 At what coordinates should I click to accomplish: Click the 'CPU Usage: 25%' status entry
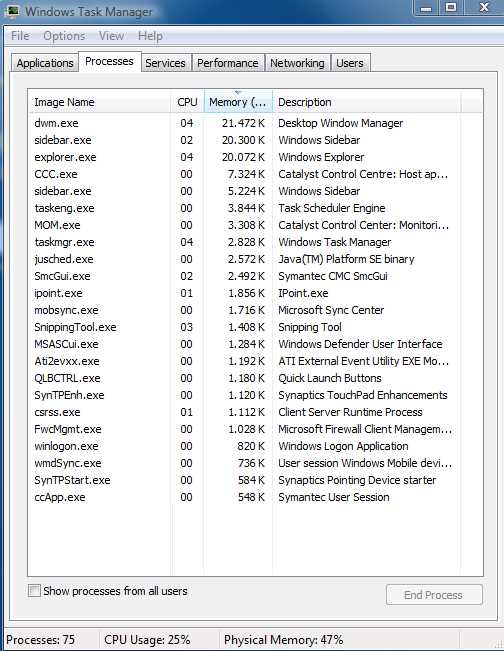pos(147,640)
